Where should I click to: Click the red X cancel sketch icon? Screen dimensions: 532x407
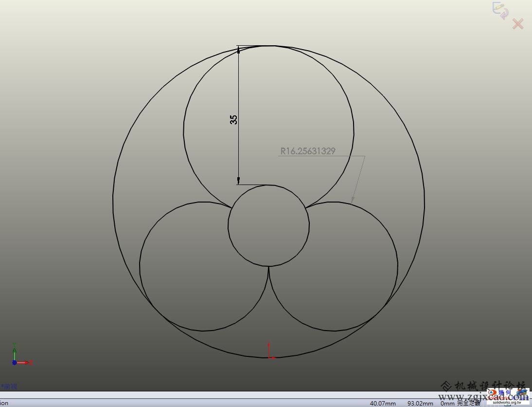tap(518, 24)
